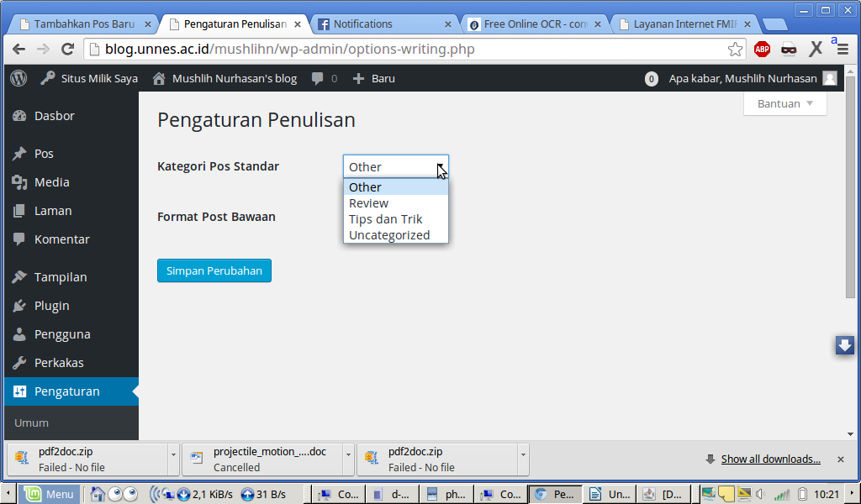Switch to Tambahkan Pos Baru tab
The width and height of the screenshot is (861, 504).
82,24
